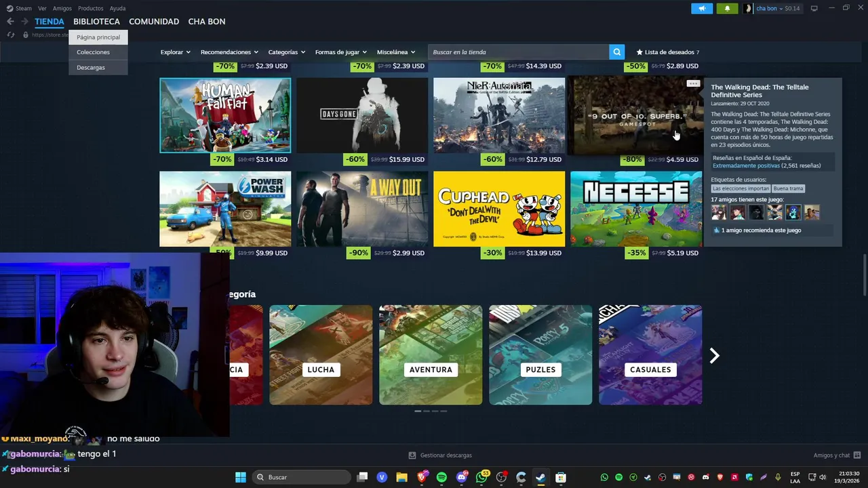Image resolution: width=868 pixels, height=488 pixels.
Task: Go back with the navigation arrow
Action: click(x=10, y=22)
